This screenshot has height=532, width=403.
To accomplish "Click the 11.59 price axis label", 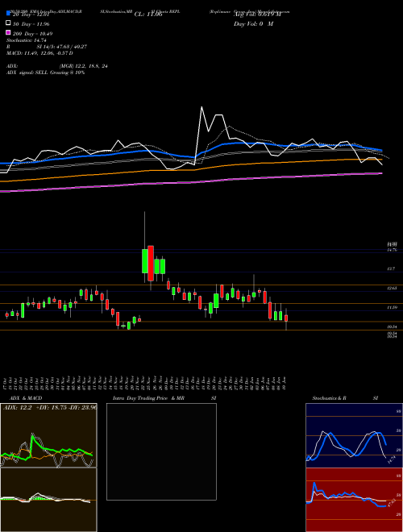I will (x=393, y=307).
